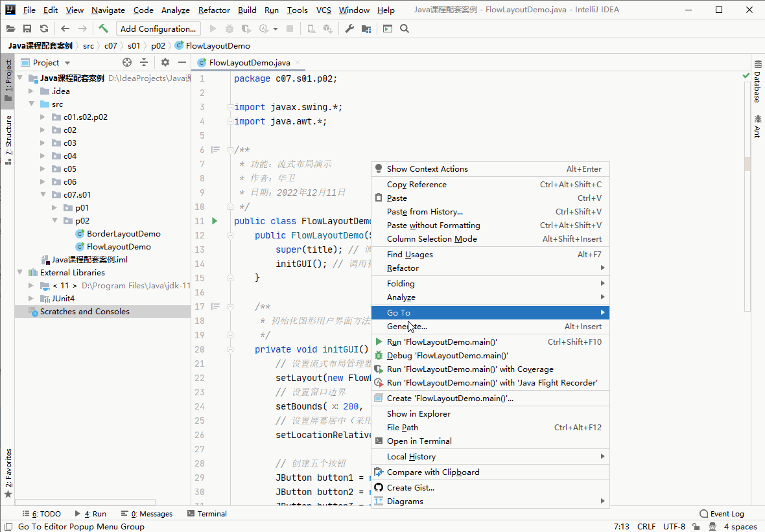Open the 6: TODO tool window
The width and height of the screenshot is (765, 532).
point(41,513)
